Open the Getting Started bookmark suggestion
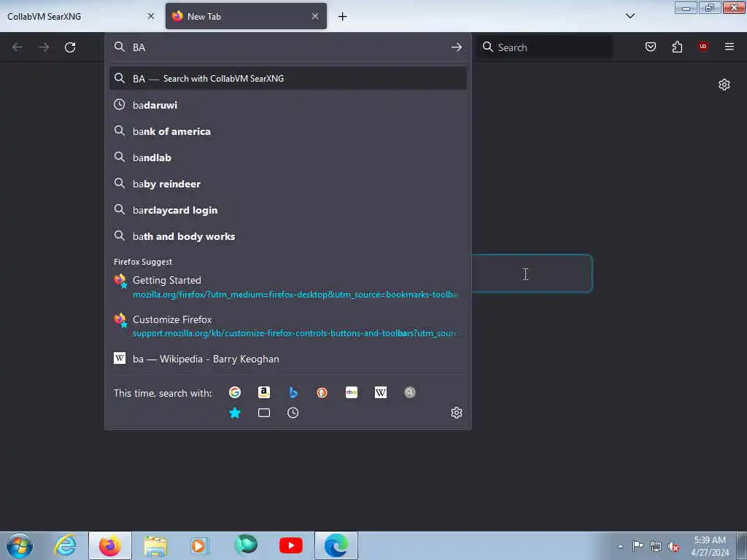This screenshot has width=747, height=560. coord(287,287)
